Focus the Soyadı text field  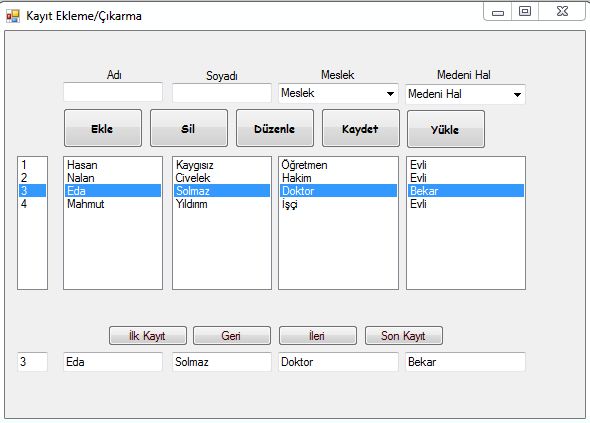tap(222, 93)
